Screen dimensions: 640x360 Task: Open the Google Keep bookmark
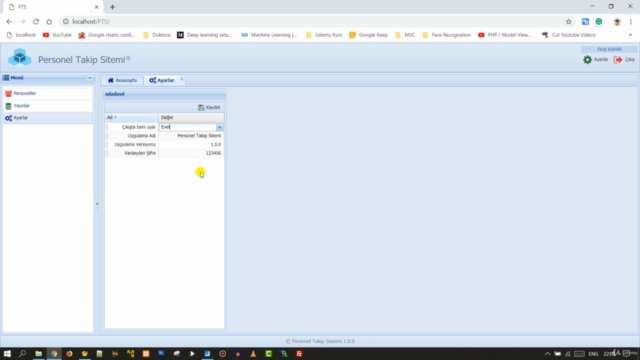click(x=369, y=35)
